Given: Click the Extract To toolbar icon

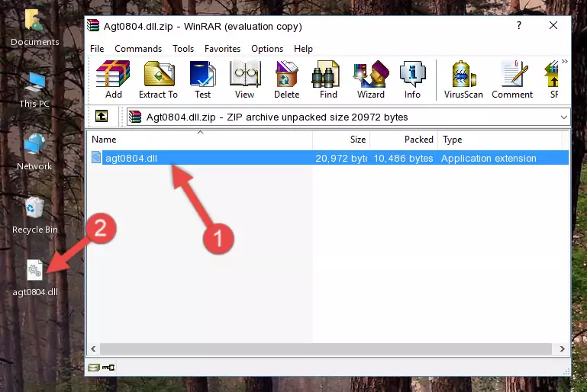Looking at the screenshot, I should tap(158, 79).
